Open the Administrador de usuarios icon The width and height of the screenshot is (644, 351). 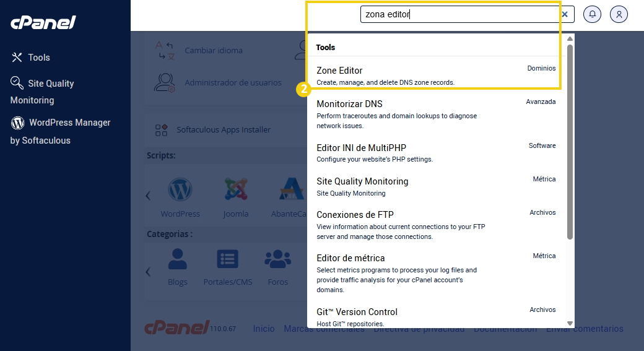(165, 82)
